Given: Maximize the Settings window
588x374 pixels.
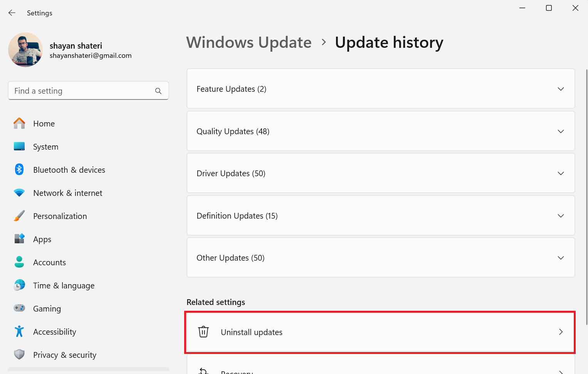Looking at the screenshot, I should (549, 8).
